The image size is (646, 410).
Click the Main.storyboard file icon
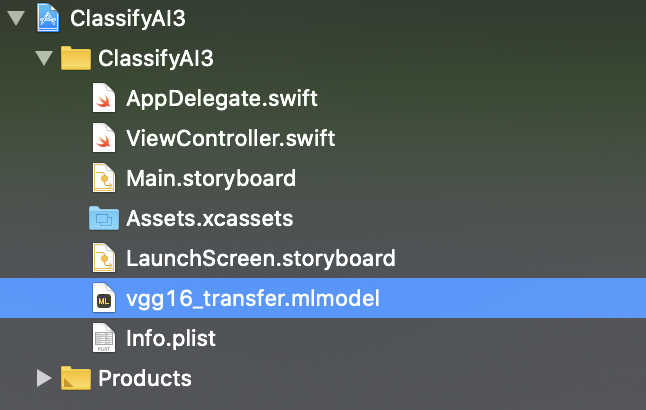coord(104,178)
